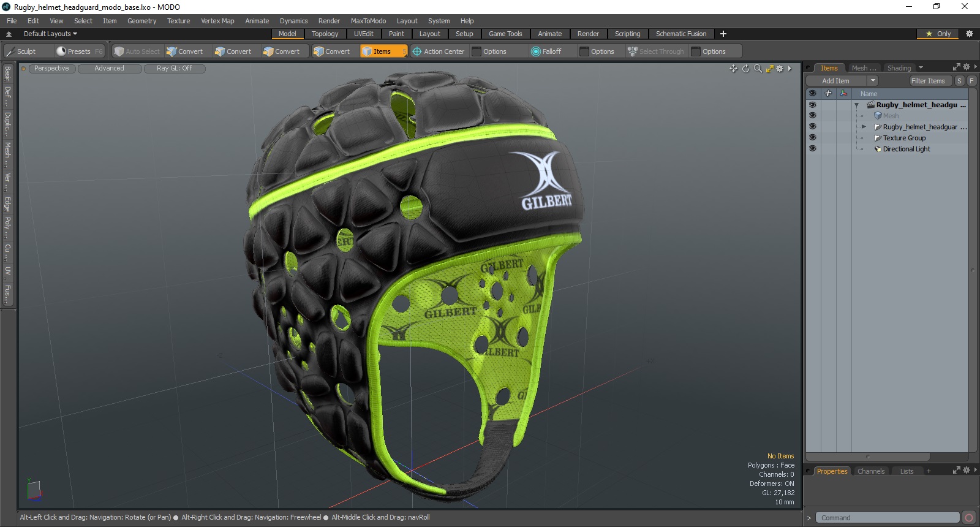
Task: Open the Presets browser
Action: pyautogui.click(x=78, y=51)
